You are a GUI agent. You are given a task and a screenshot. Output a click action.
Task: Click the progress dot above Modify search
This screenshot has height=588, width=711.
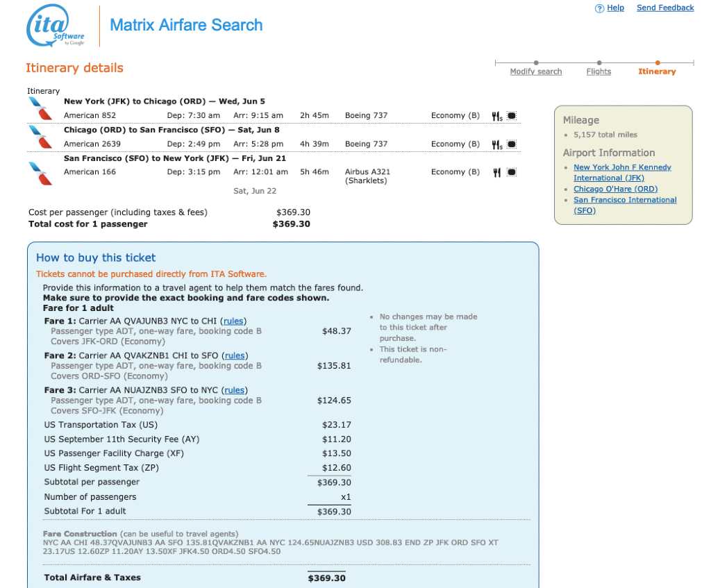coord(536,62)
